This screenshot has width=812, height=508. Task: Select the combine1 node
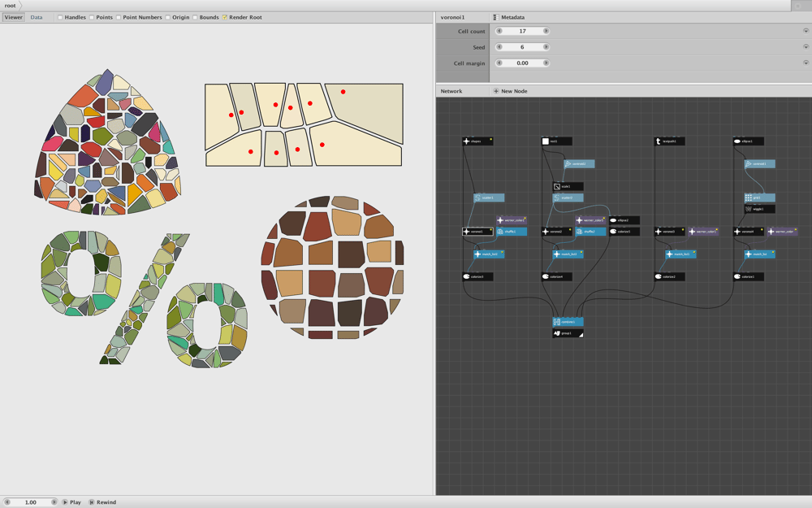568,322
